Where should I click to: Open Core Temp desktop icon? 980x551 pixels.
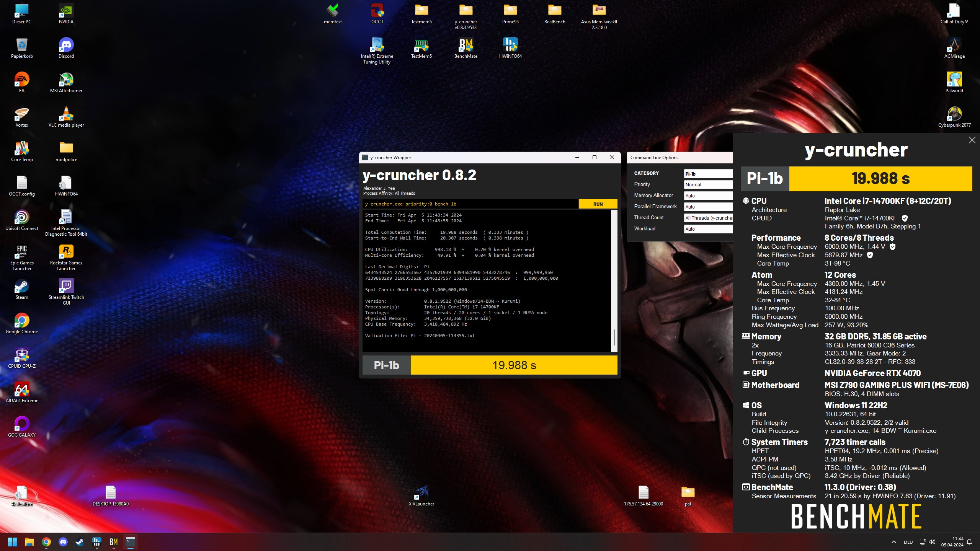[x=22, y=152]
